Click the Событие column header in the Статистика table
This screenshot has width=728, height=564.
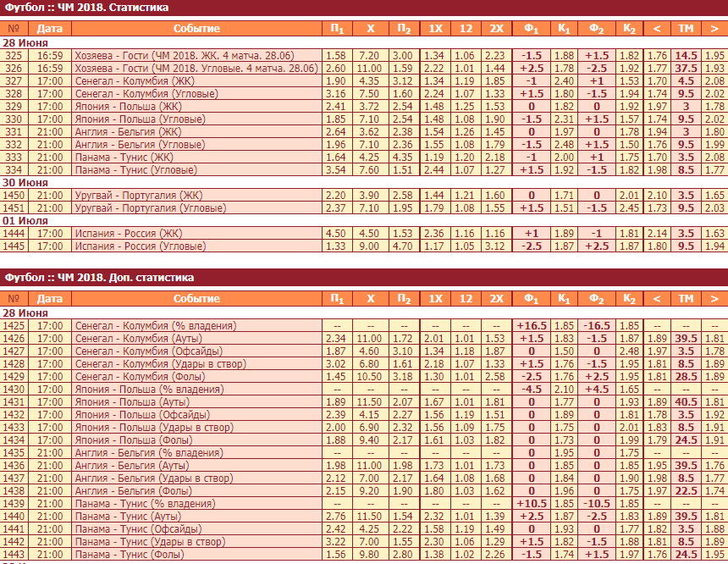(196, 29)
